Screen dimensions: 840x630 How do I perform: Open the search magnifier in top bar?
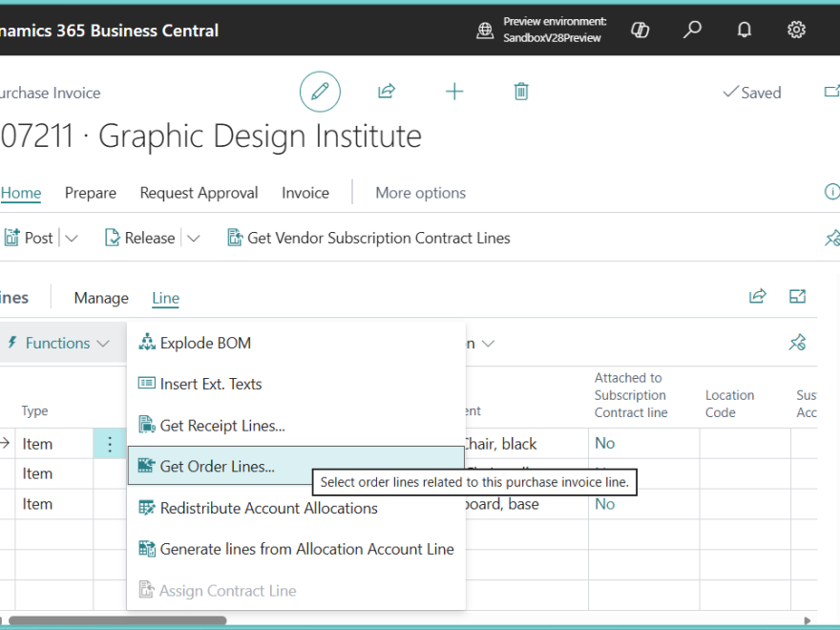[692, 31]
